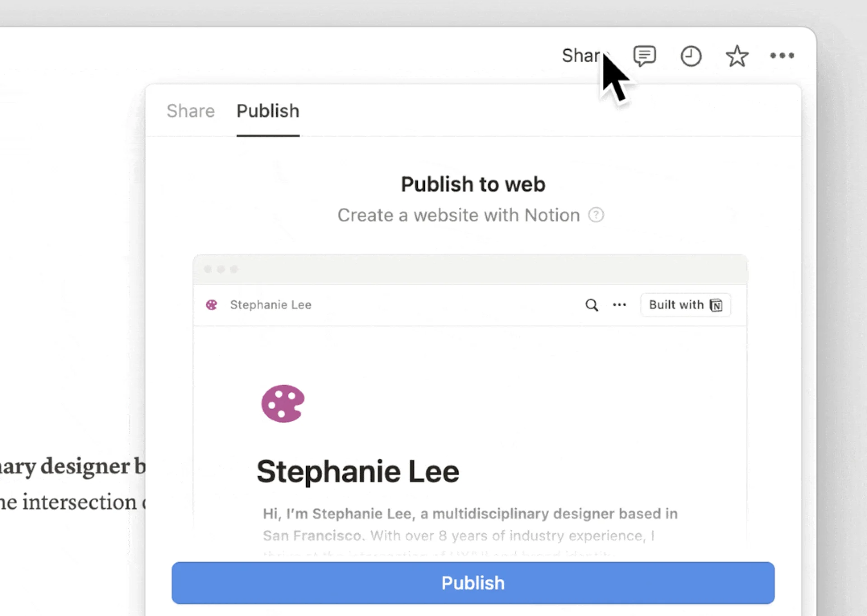Image resolution: width=867 pixels, height=616 pixels.
Task: Open page history via the clock icon
Action: (690, 56)
